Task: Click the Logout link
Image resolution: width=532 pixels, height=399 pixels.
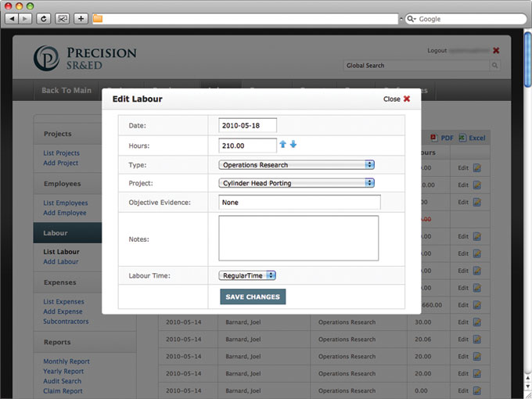Action: pos(437,51)
